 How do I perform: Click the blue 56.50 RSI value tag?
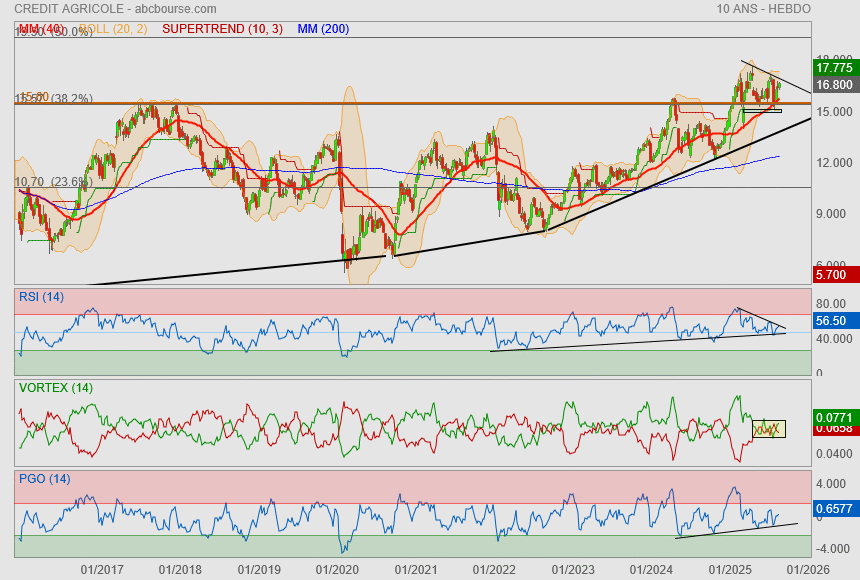[831, 322]
